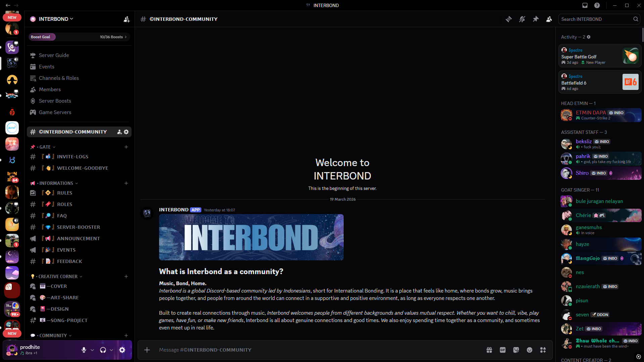The image size is (644, 362).
Task: Open the Members list item
Action: 79,90
